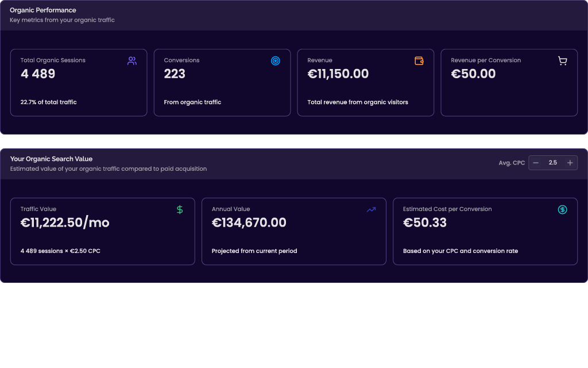588x368 pixels.
Task: Select the Annual Value €134,670.00 card
Action: [x=294, y=231]
